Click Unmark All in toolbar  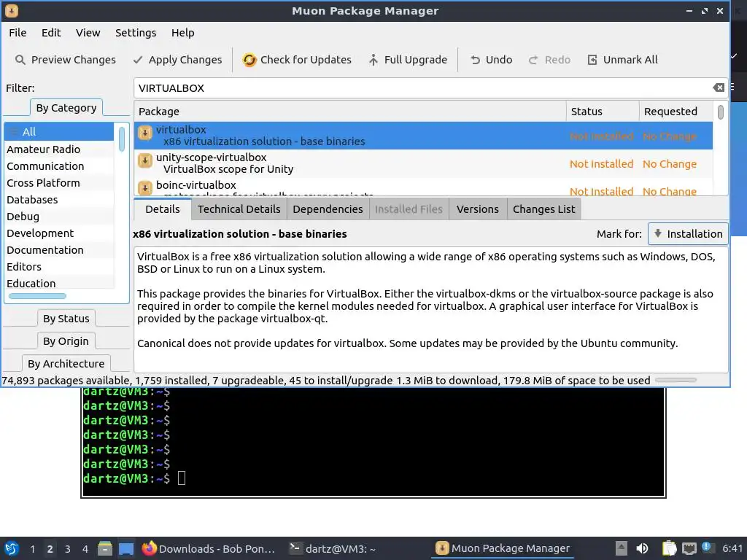(x=623, y=60)
